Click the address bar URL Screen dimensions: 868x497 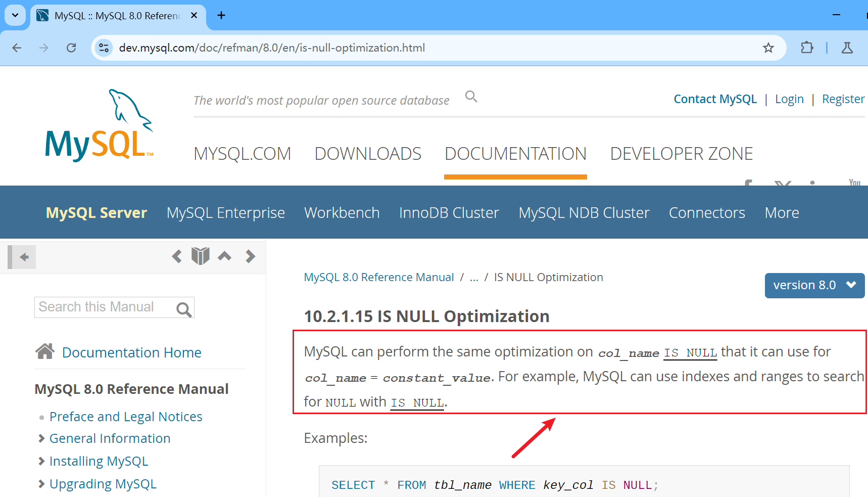point(272,48)
